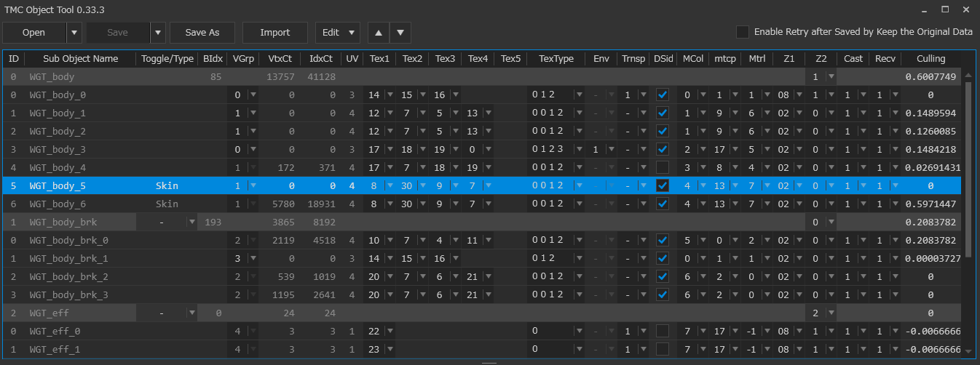Open Toggle/Type dropdown for WGT_eff
The width and height of the screenshot is (980, 365).
192,313
